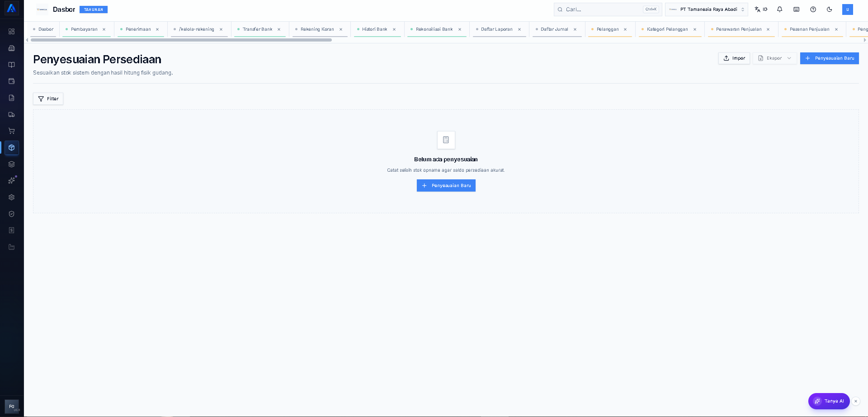Image resolution: width=868 pixels, height=417 pixels.
Task: Close the Pesanan Penjualan tab
Action: 836,29
